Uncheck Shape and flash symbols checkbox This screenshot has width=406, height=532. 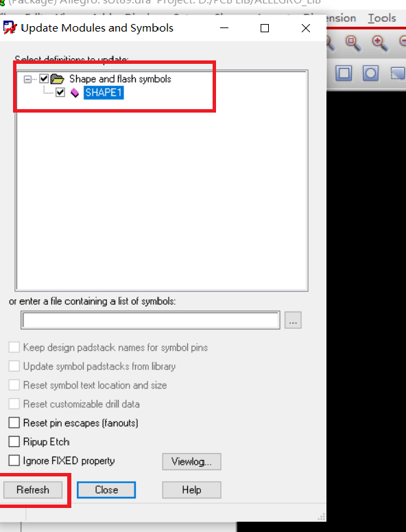pyautogui.click(x=44, y=79)
